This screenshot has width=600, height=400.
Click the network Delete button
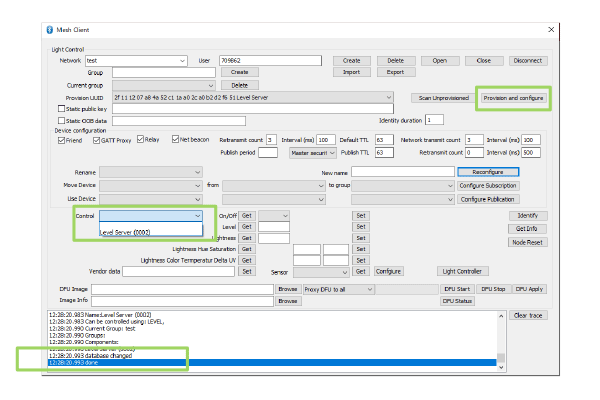tap(396, 60)
